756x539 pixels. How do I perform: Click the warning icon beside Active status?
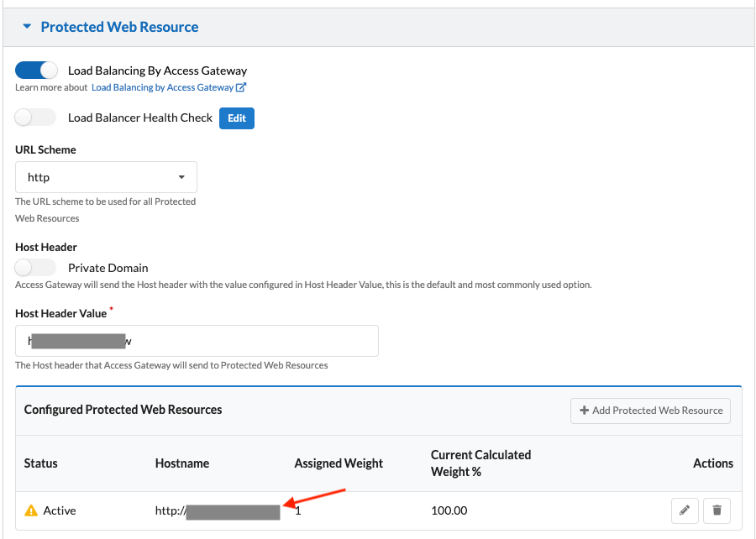click(x=31, y=510)
